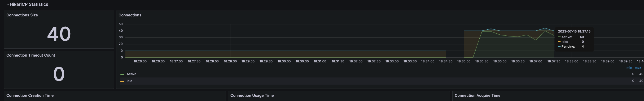This screenshot has height=101, width=644.
Task: Click the 18:30:00 time axis label
Action: pos(284,61)
